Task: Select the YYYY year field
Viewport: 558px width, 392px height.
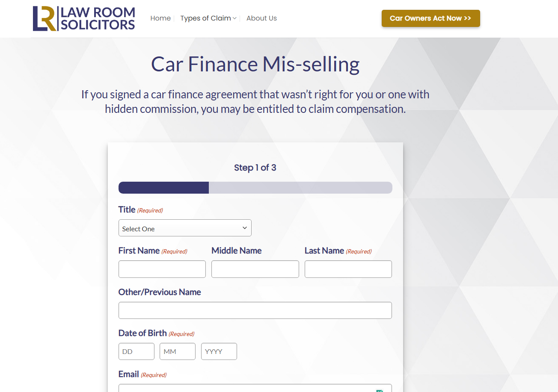Action: pos(219,351)
